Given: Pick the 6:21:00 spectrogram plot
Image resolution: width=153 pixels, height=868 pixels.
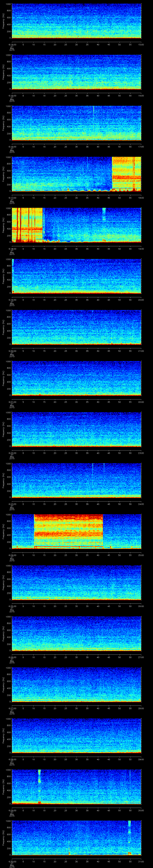Looking at the screenshot, I should 76,378.
